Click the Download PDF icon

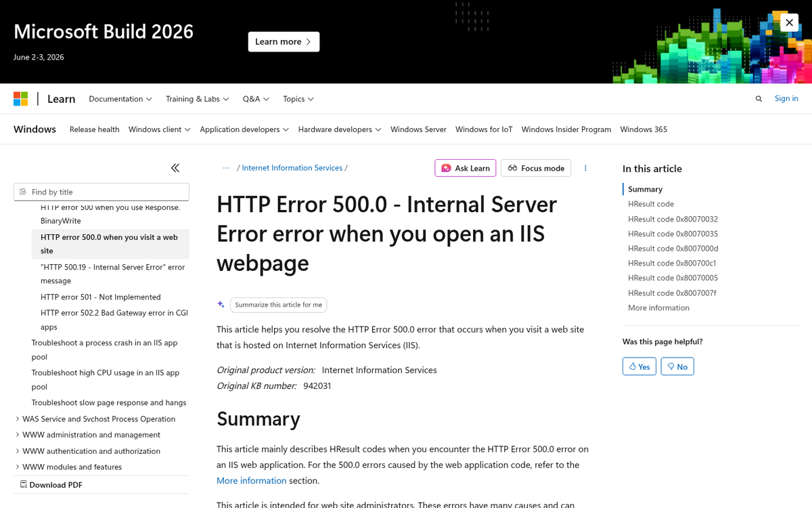(x=24, y=484)
